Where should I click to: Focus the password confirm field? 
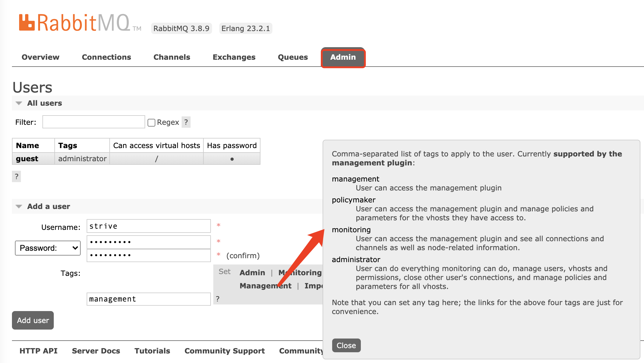tap(149, 255)
